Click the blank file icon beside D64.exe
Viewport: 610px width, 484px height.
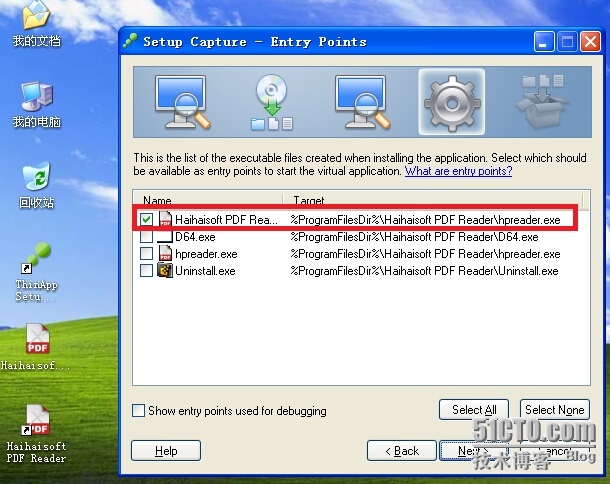(x=165, y=237)
